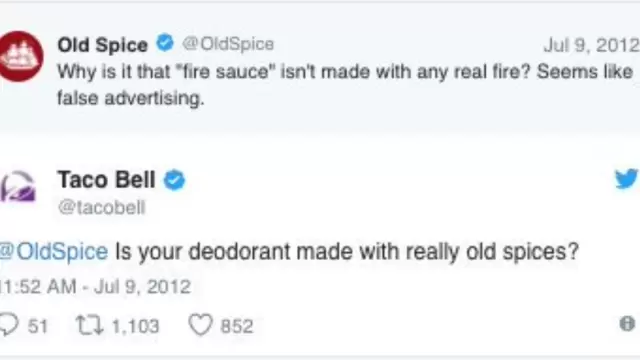640x360 pixels.
Task: Open the Twitter bird icon
Action: coord(627,179)
